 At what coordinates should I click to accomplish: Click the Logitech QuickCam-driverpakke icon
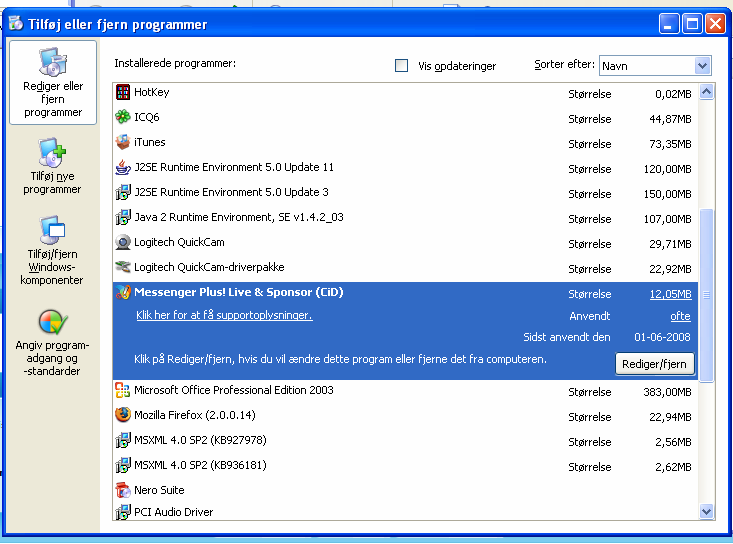123,267
